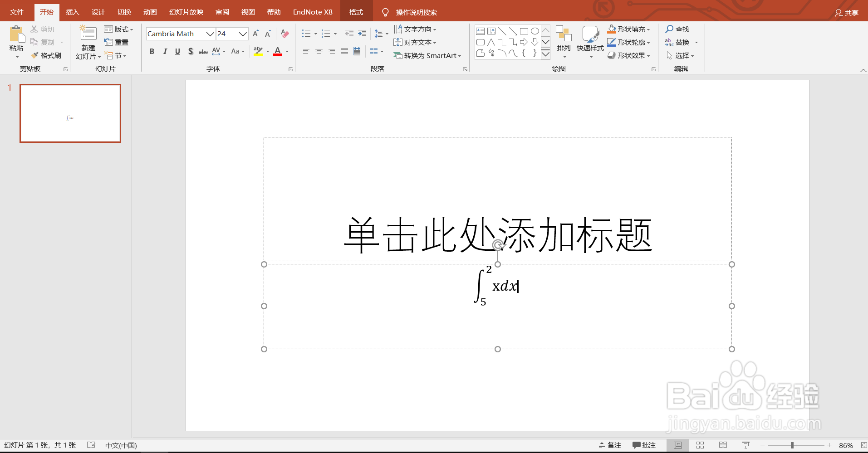Justify paragraph text alignment

[x=344, y=51]
